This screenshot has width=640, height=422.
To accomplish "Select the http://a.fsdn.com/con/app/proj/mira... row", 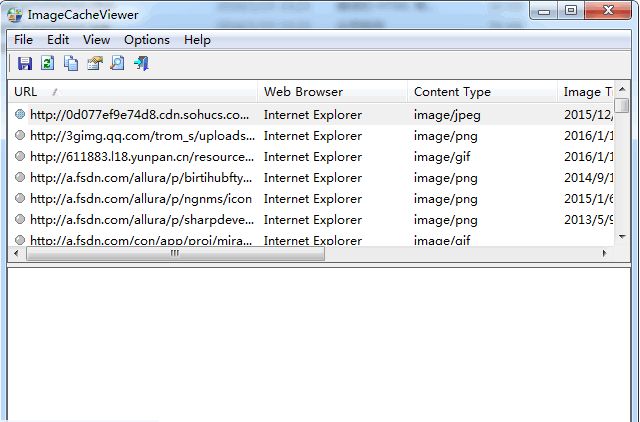I will [x=311, y=240].
